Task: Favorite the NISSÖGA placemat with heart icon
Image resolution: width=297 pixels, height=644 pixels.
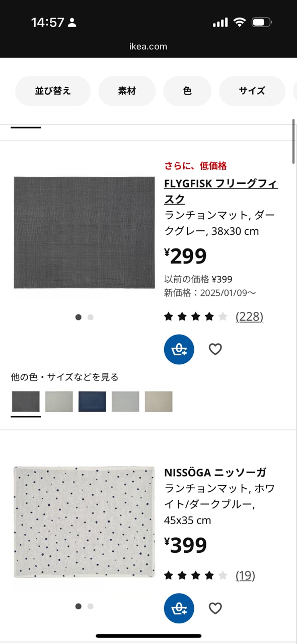Action: [215, 608]
